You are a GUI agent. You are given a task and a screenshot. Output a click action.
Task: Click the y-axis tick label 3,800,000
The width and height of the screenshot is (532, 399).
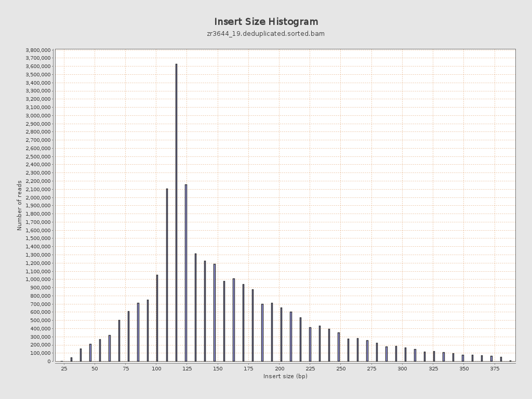tap(38, 50)
